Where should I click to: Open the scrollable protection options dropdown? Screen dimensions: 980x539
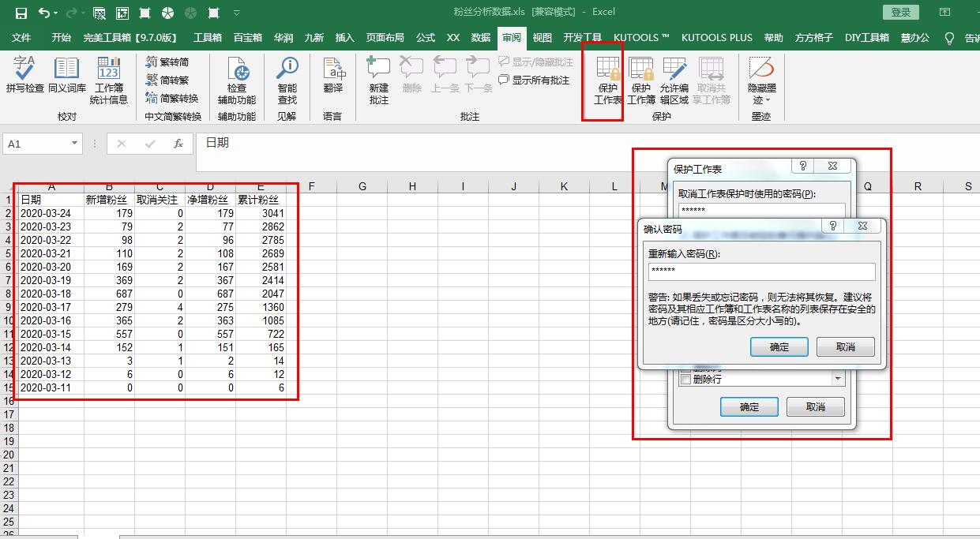(839, 379)
